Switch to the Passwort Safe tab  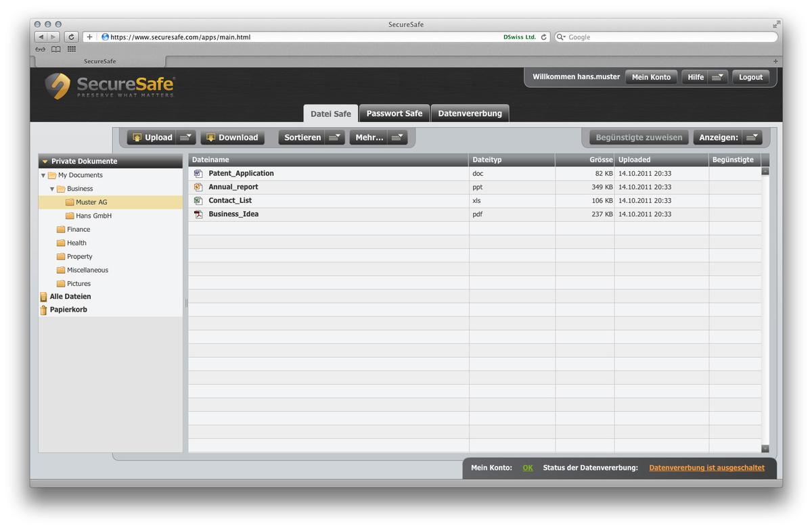tap(394, 114)
